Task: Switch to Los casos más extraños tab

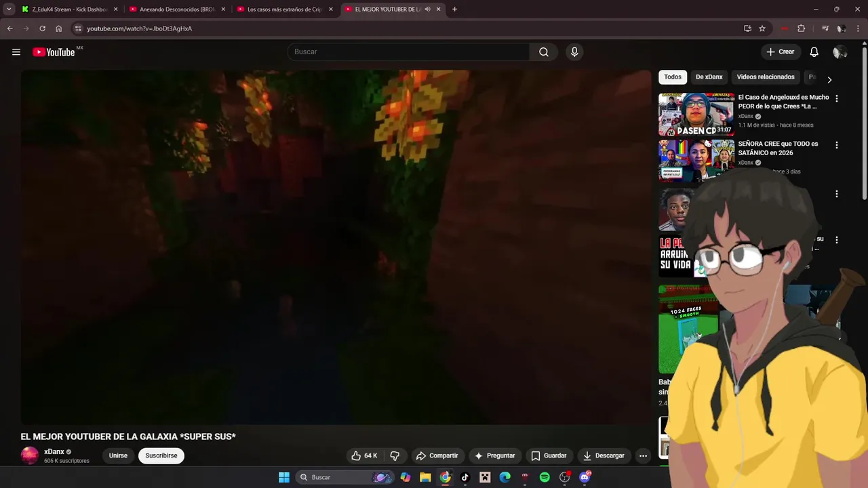Action: tap(284, 9)
